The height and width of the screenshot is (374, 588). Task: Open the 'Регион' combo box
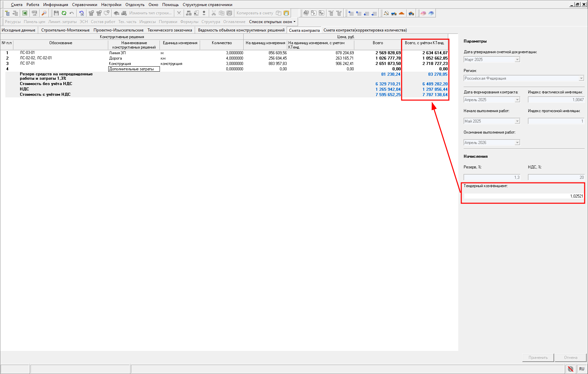pos(581,78)
